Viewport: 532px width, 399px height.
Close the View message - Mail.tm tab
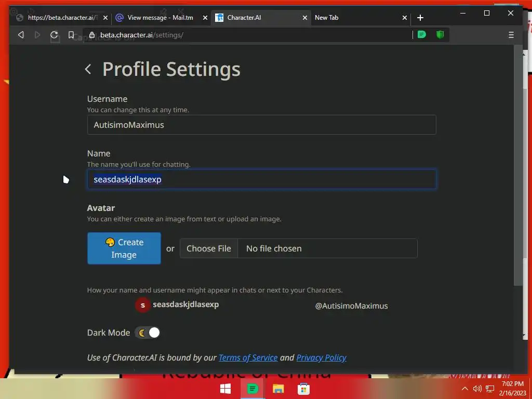(x=205, y=18)
